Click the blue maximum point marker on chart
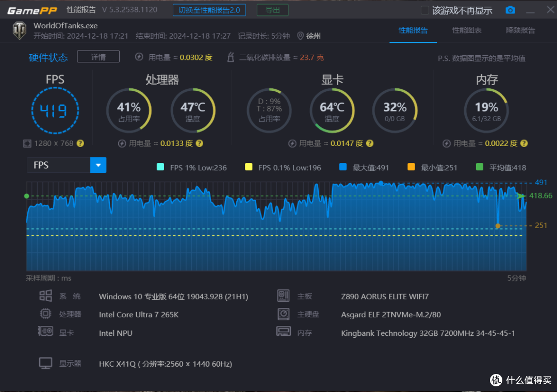Screen dimensions: 557x392 [x=381, y=183]
